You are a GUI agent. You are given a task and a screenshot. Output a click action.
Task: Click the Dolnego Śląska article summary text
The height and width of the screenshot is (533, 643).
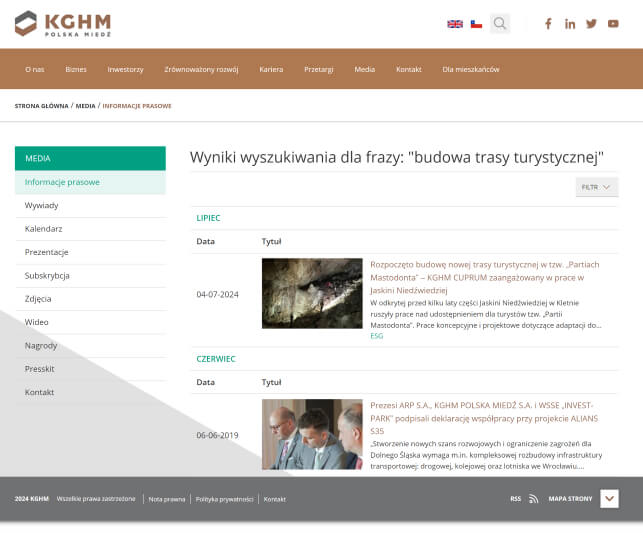[x=486, y=455]
